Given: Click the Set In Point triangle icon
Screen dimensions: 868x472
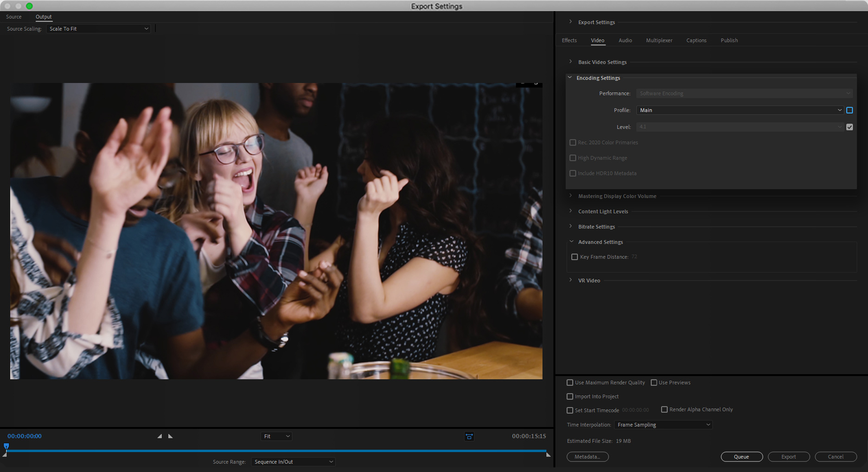Looking at the screenshot, I should coord(160,436).
